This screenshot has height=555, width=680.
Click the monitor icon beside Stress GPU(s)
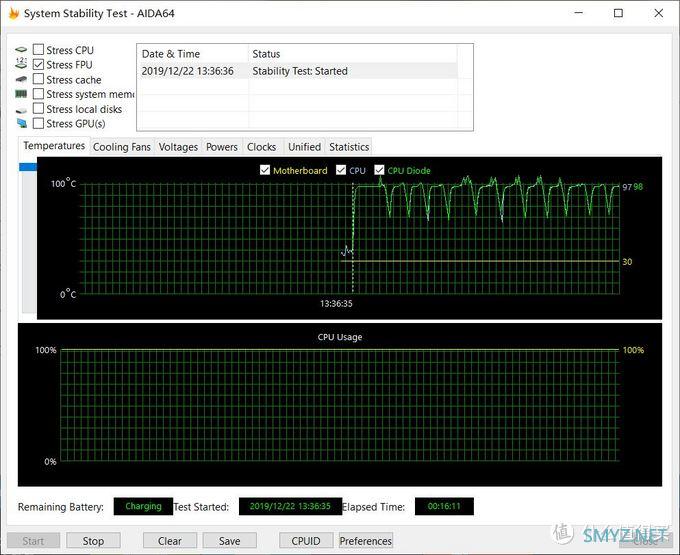[x=21, y=124]
